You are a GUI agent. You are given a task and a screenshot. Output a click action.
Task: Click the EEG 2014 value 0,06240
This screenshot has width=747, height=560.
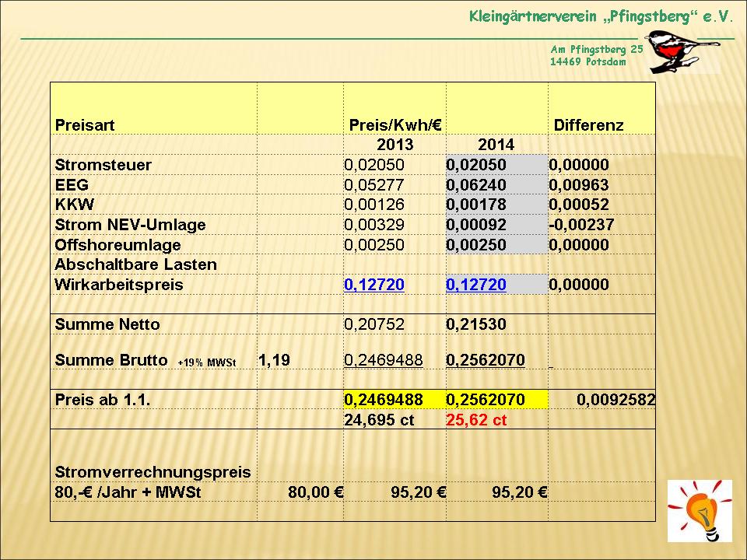(x=476, y=185)
